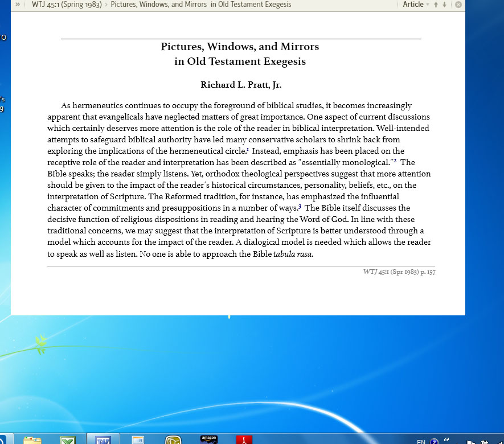Launch Amazon app from the taskbar
Image resolution: width=504 pixels, height=444 pixels.
tap(208, 439)
